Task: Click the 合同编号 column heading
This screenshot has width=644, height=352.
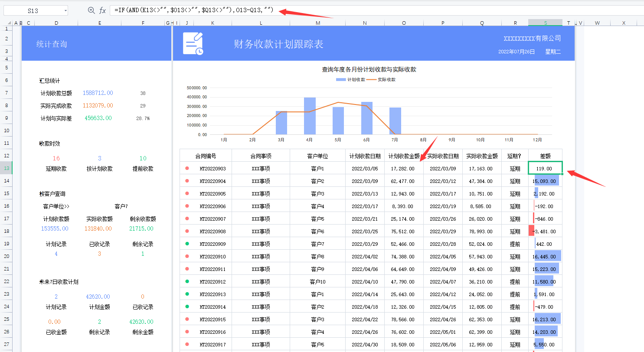Action: pos(206,156)
